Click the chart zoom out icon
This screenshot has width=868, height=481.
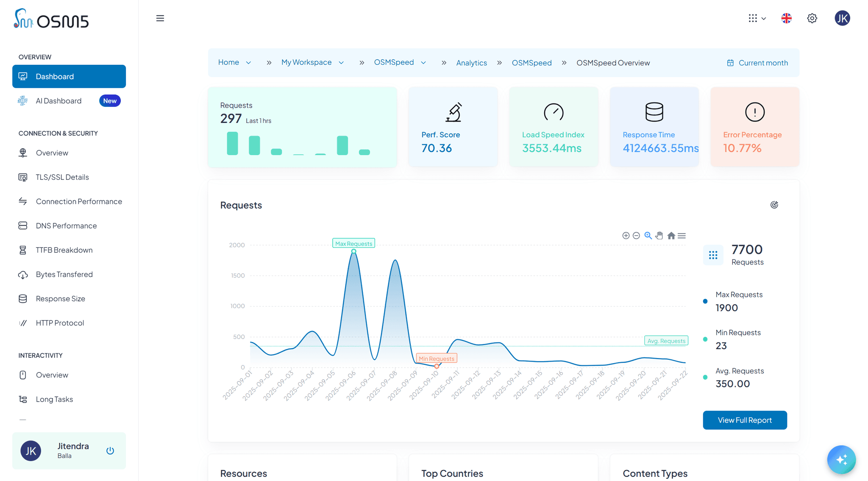pos(636,236)
